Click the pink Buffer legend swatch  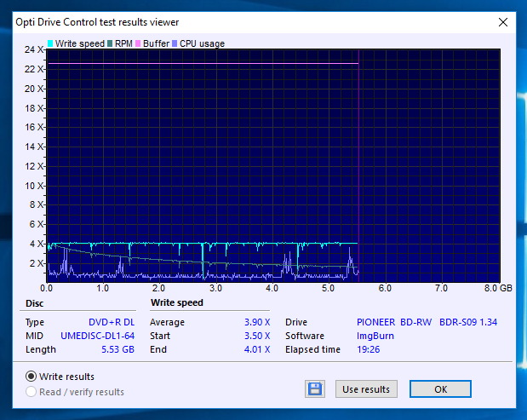click(x=138, y=43)
